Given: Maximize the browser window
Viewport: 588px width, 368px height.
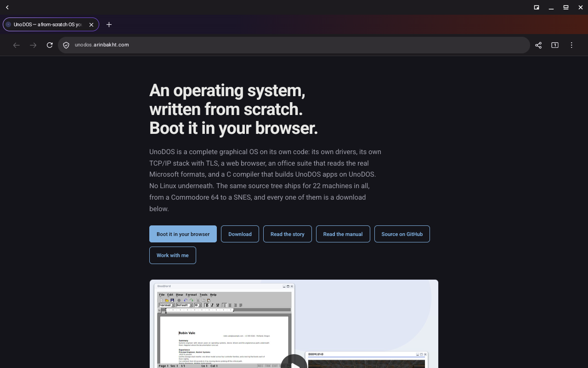Looking at the screenshot, I should pos(566,7).
